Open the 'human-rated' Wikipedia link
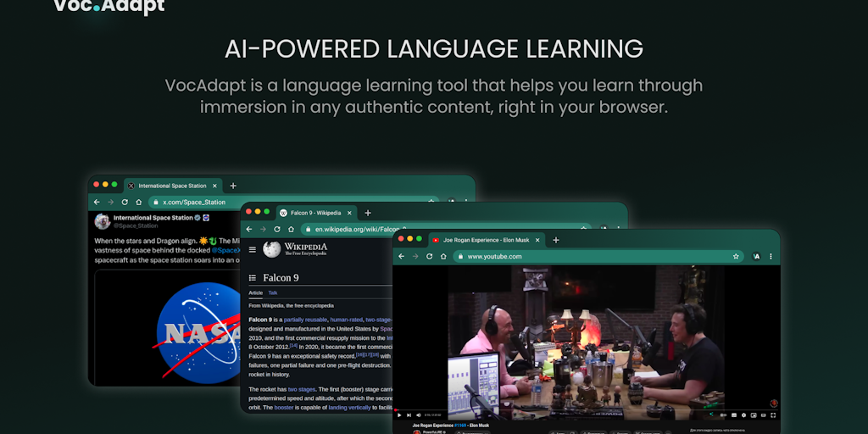868x434 pixels. tap(346, 320)
